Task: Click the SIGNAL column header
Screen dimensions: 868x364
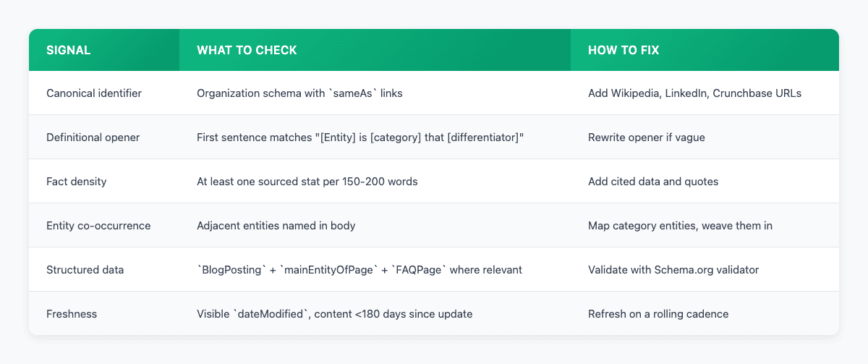Action: pyautogui.click(x=104, y=50)
